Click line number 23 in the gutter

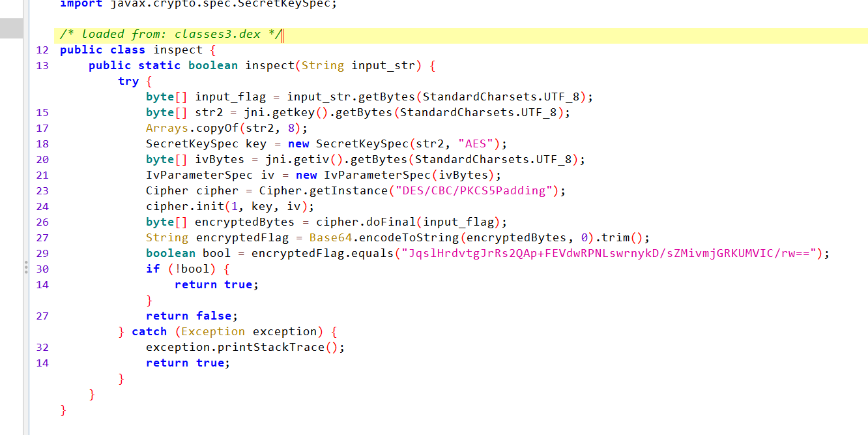[x=42, y=191]
